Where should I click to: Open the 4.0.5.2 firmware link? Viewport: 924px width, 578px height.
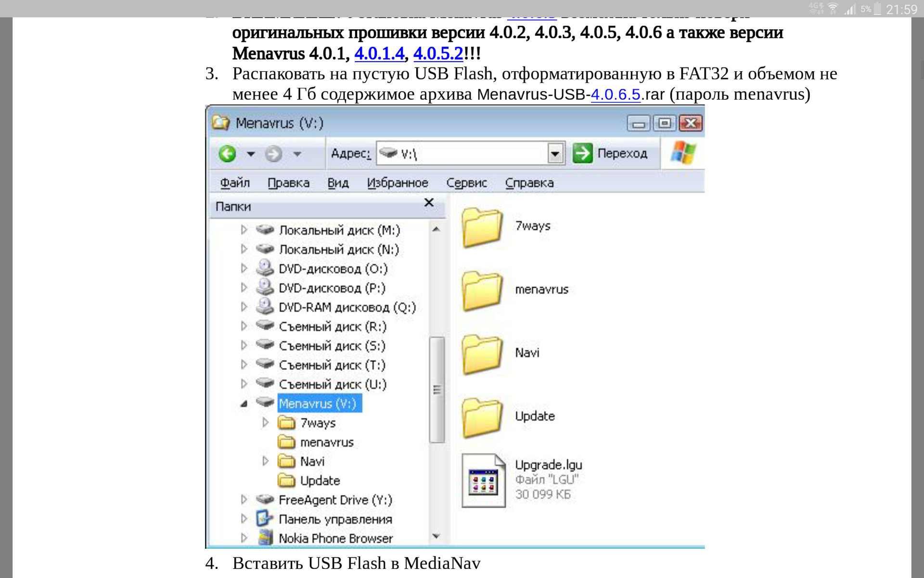point(438,53)
